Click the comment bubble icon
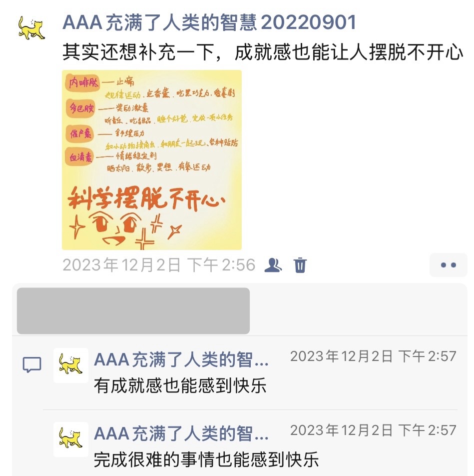 click(x=32, y=364)
